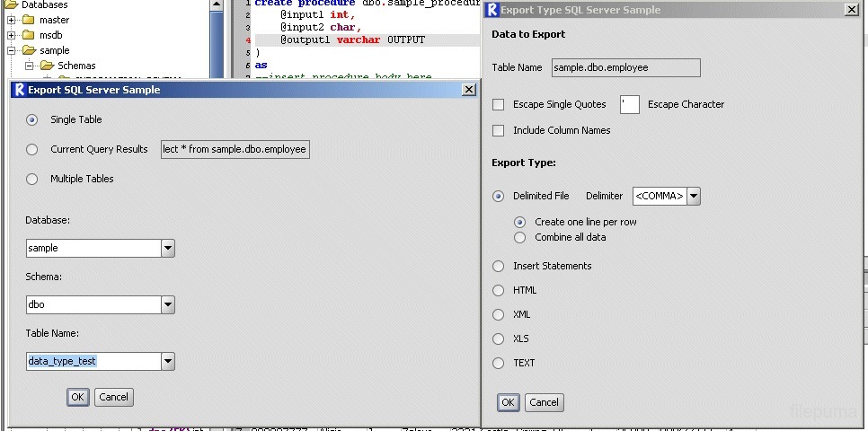Select the XLS export type
Viewport: 868px width, 431px height.
pos(498,339)
